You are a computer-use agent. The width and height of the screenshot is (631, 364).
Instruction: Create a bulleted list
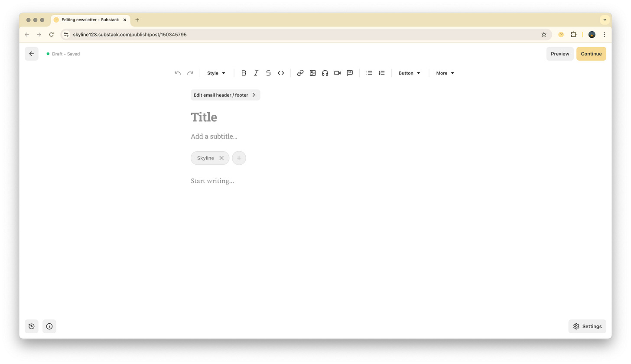click(x=369, y=73)
